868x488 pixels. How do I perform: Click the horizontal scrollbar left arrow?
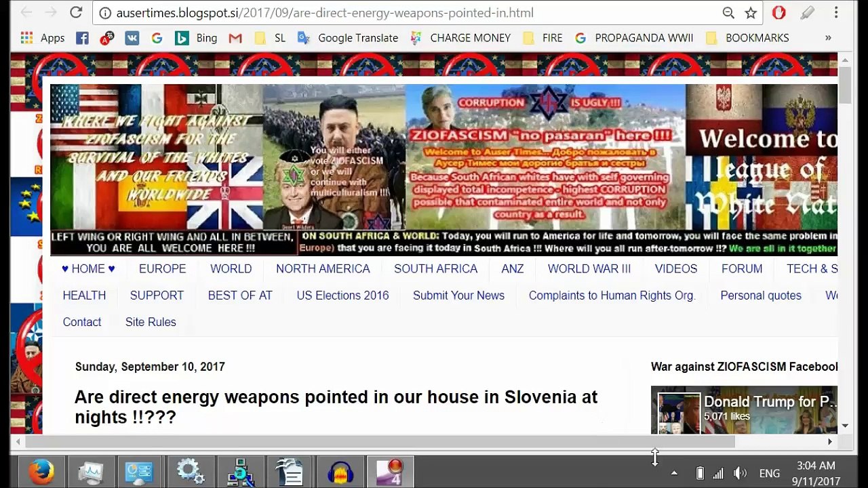point(18,441)
